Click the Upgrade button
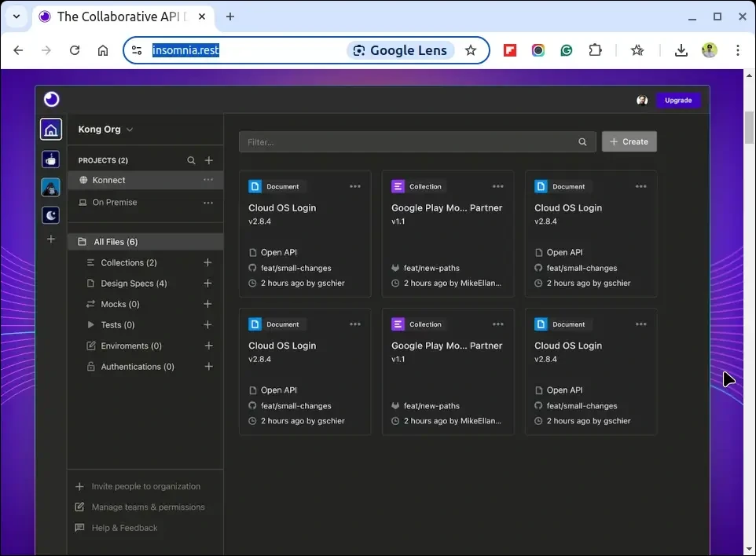Viewport: 756px width, 556px height. (x=678, y=101)
